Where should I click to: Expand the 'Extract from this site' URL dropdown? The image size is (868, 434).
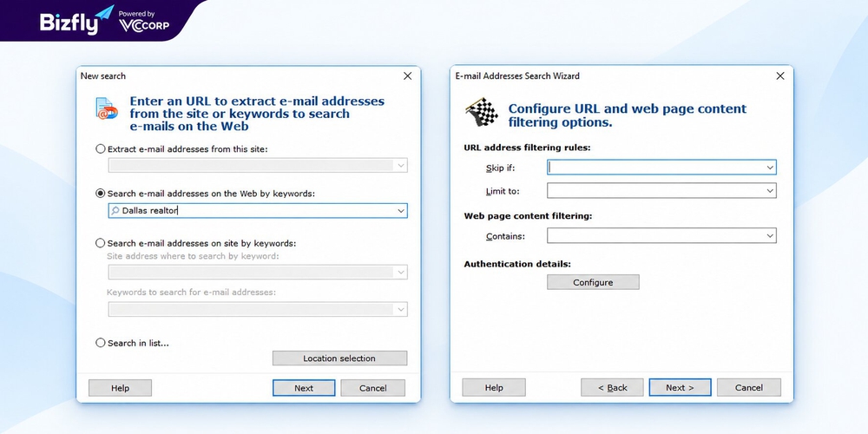(401, 166)
